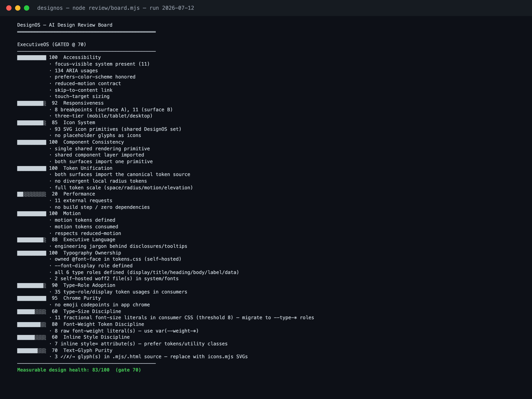Screen dimensions: 532x399
Task: Click the Executive Language heading
Action: click(x=89, y=240)
